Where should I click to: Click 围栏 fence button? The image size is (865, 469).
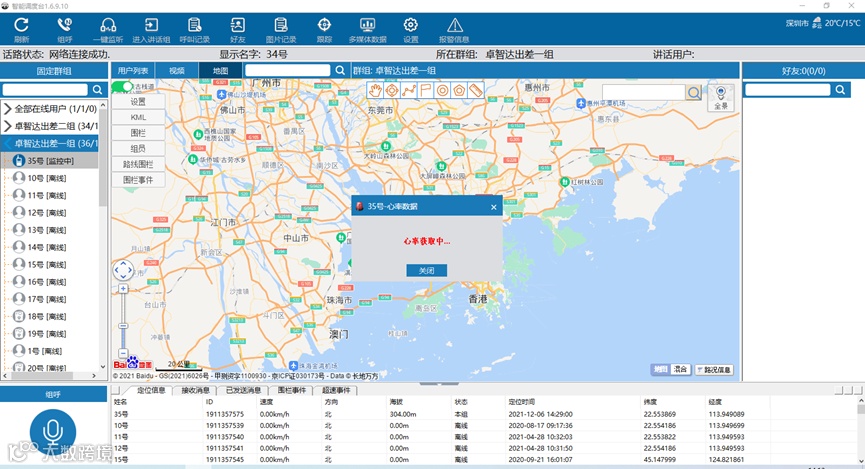[x=138, y=133]
